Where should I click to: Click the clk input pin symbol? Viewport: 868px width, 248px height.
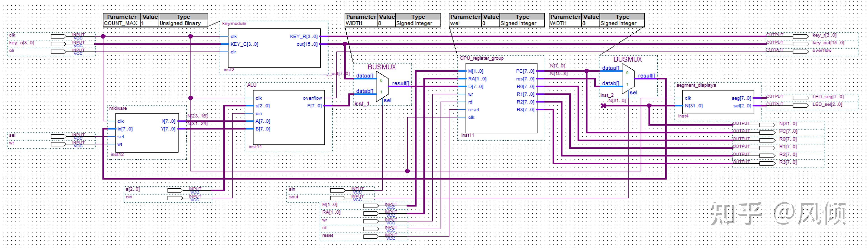[x=59, y=36]
